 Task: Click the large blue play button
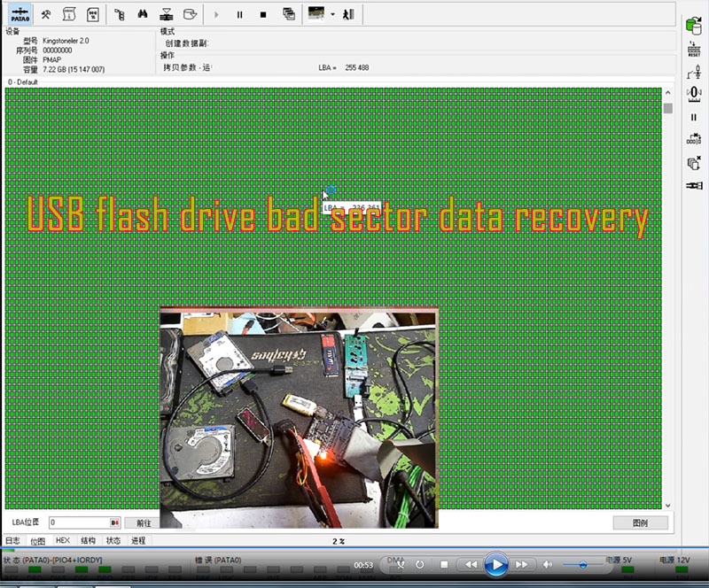pos(495,564)
